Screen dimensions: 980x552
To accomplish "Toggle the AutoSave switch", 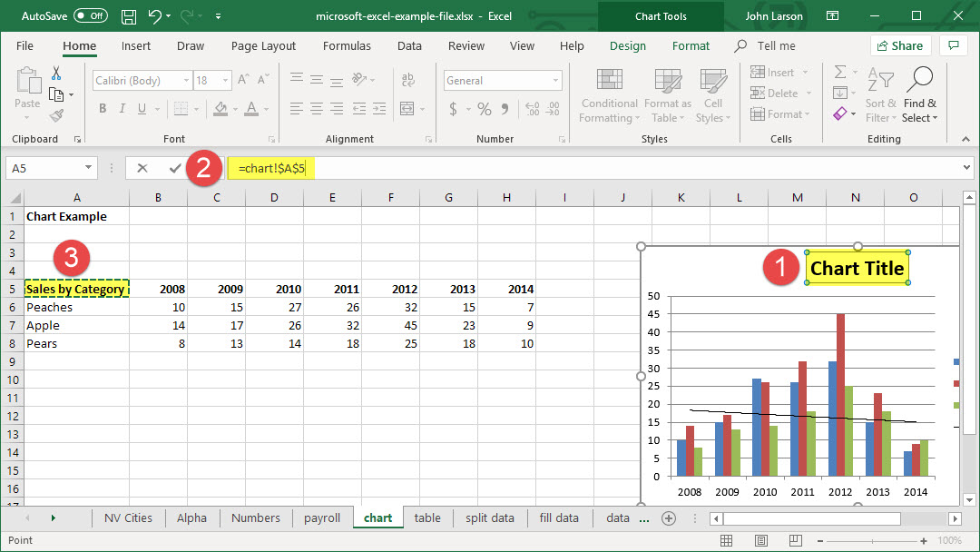I will pos(90,16).
